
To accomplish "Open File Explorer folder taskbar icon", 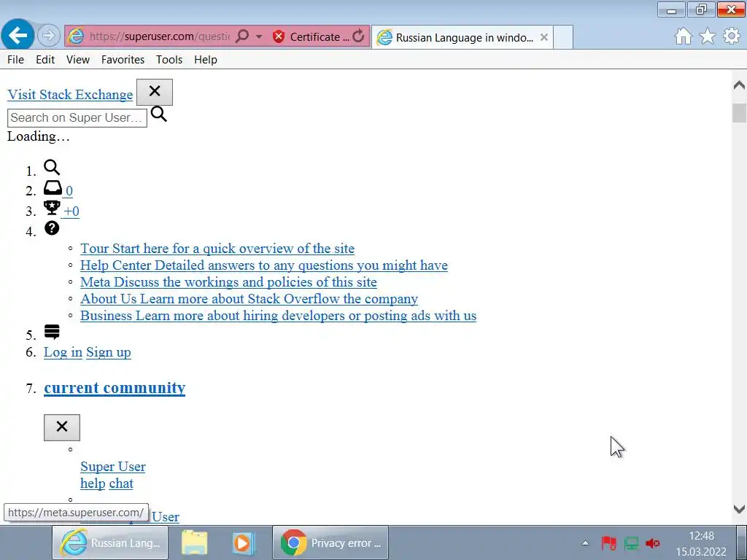I will click(x=194, y=542).
